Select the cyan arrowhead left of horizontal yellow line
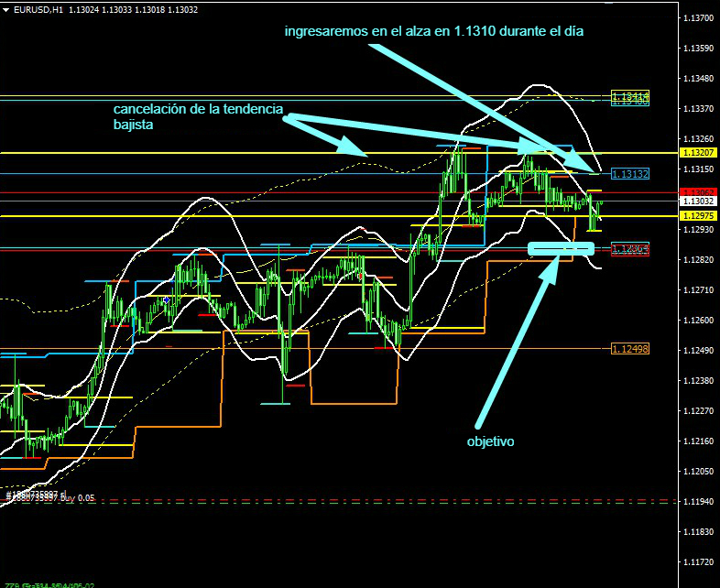 [x=353, y=146]
